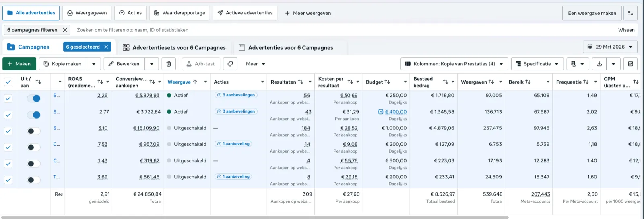Viewport: 644px width, 219px height.
Task: Open the view settings sliders icon
Action: pos(630,13)
